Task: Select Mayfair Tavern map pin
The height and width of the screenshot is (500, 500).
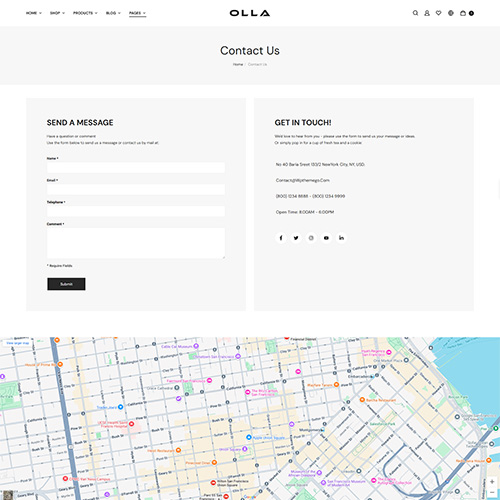Action: [x=336, y=385]
